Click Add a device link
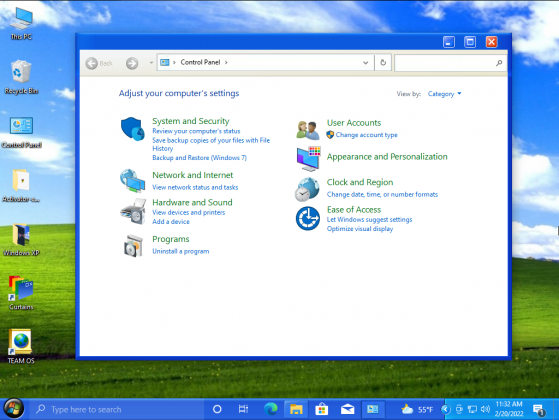This screenshot has height=420, width=559. click(171, 221)
